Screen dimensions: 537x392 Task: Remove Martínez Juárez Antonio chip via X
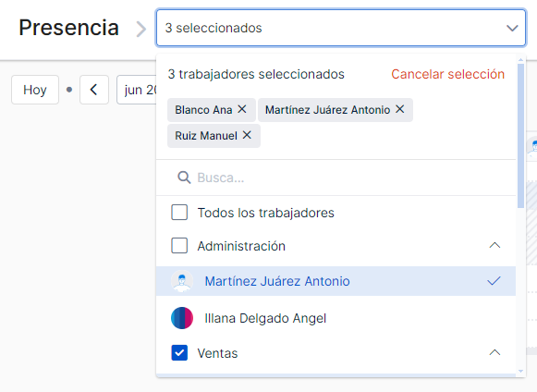tap(399, 109)
